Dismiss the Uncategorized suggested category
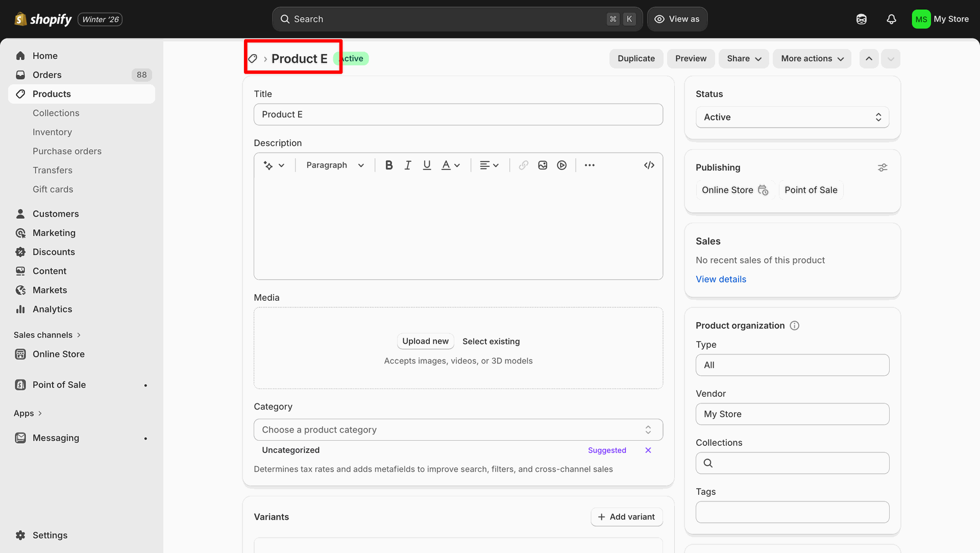 tap(648, 450)
